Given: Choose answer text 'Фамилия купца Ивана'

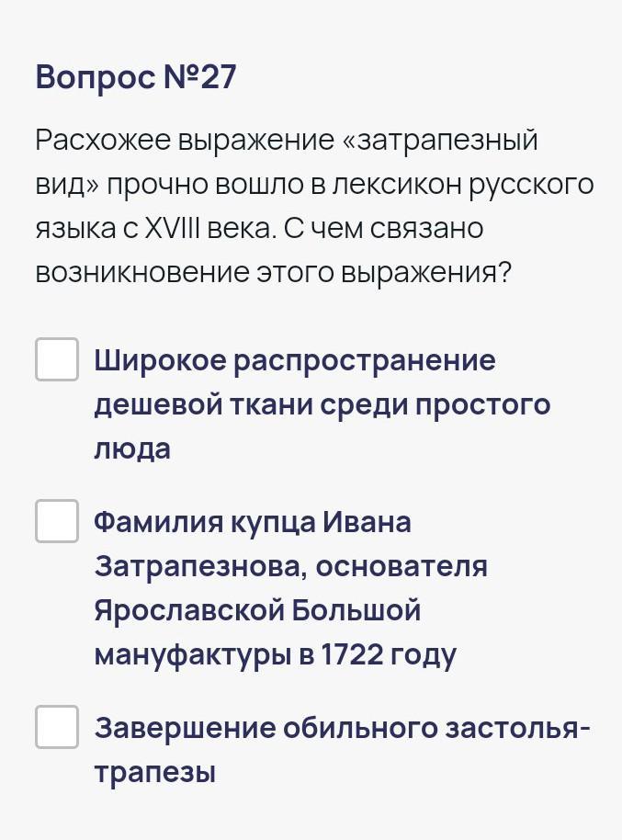Looking at the screenshot, I should (253, 523).
